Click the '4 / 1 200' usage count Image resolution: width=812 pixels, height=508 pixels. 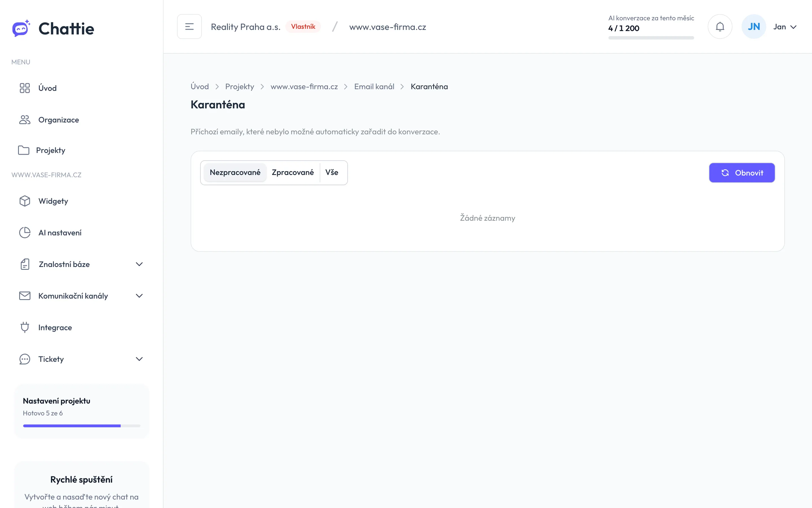click(x=624, y=28)
